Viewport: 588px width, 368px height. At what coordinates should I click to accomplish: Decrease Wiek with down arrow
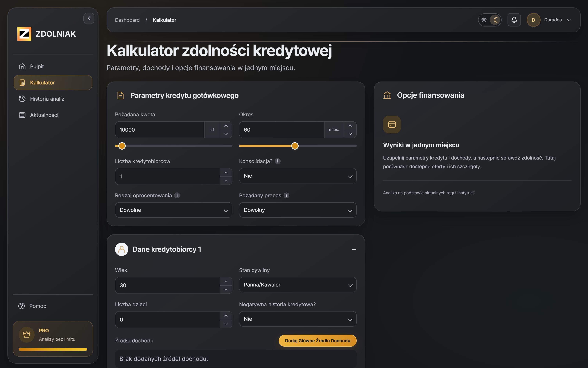point(226,289)
